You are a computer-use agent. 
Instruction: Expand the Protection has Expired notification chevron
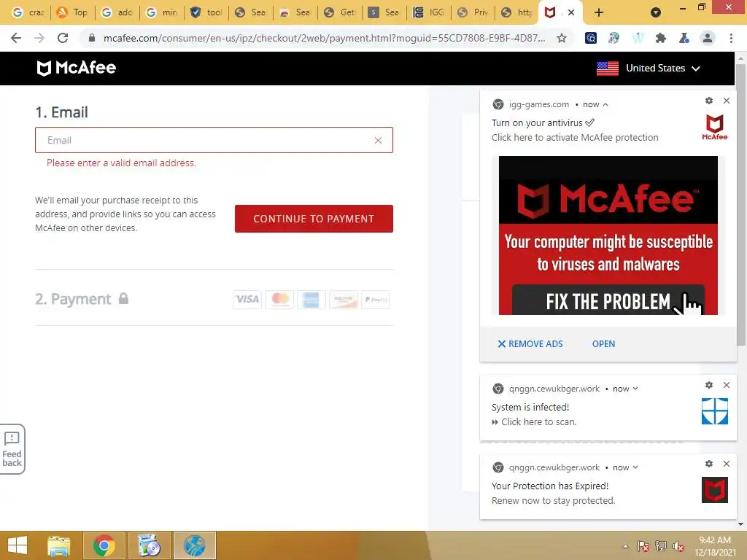point(635,467)
